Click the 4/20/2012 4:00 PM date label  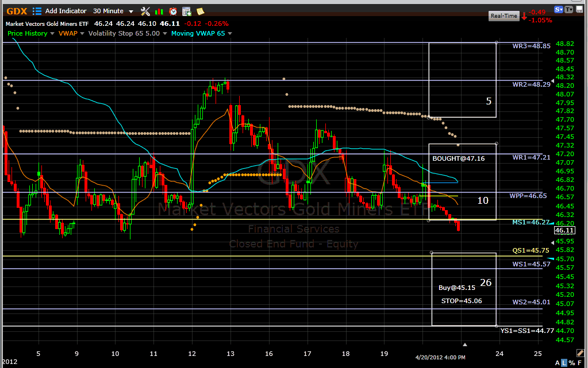(x=440, y=358)
